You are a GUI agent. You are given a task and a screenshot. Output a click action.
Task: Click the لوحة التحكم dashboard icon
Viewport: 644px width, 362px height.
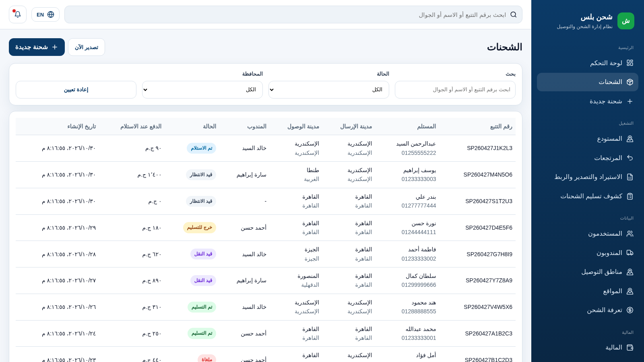point(630,63)
